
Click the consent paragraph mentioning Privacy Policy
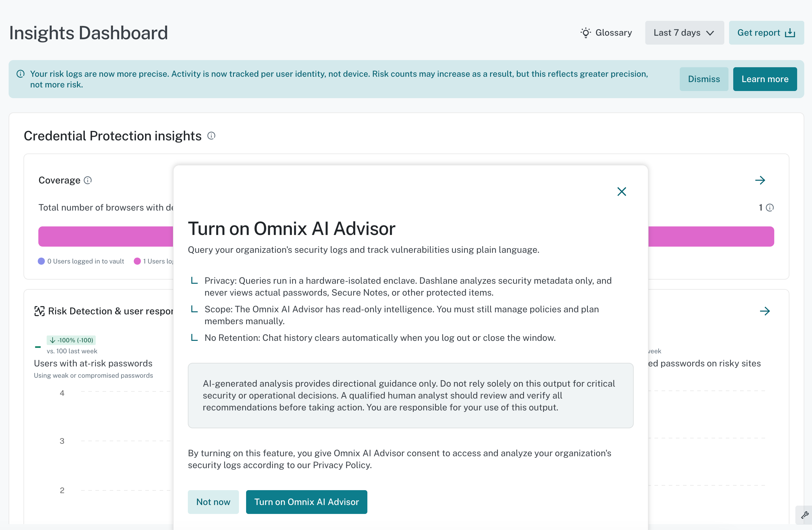[x=399, y=459]
